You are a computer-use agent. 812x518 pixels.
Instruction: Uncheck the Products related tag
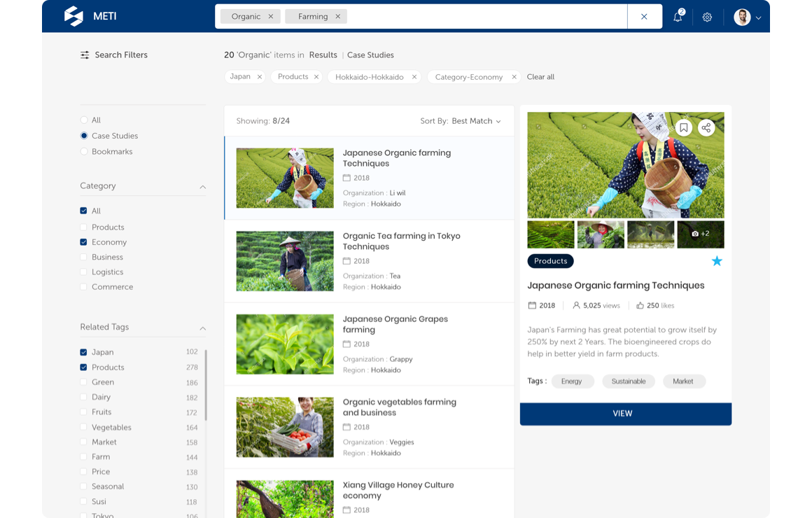(83, 367)
